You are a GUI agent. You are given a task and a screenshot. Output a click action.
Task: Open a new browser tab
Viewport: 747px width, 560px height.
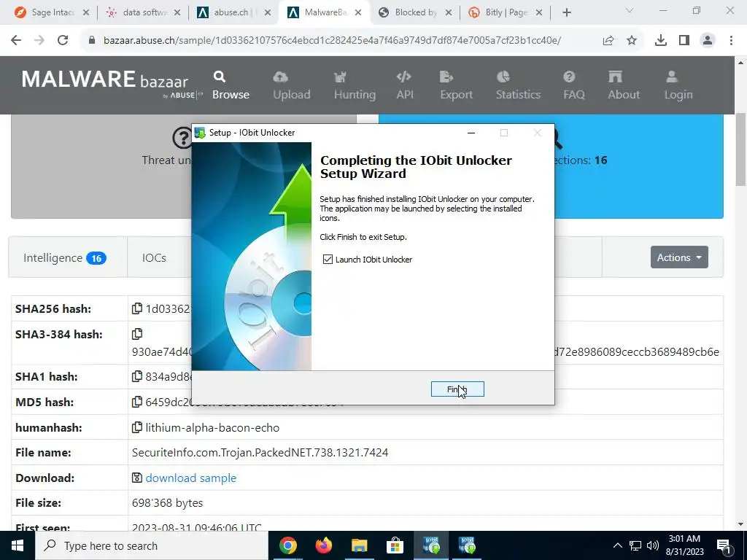[566, 12]
